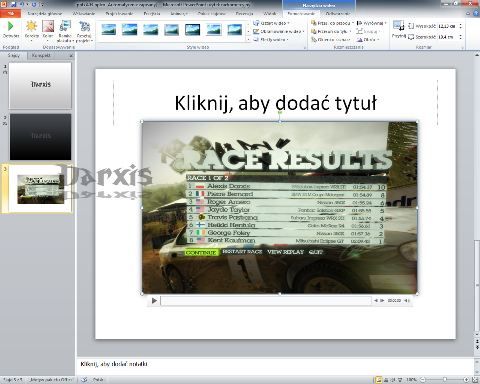Open the Plik file tab
The height and width of the screenshot is (384, 480).
point(10,14)
